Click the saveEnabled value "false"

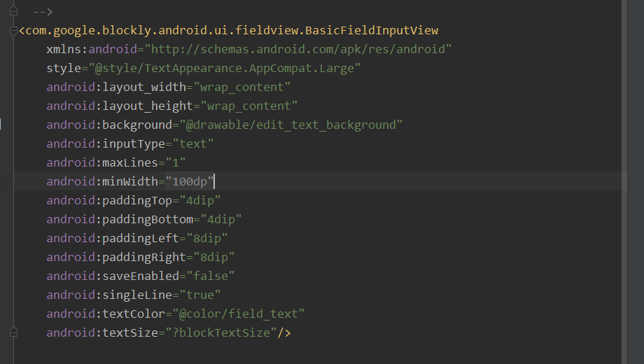210,276
